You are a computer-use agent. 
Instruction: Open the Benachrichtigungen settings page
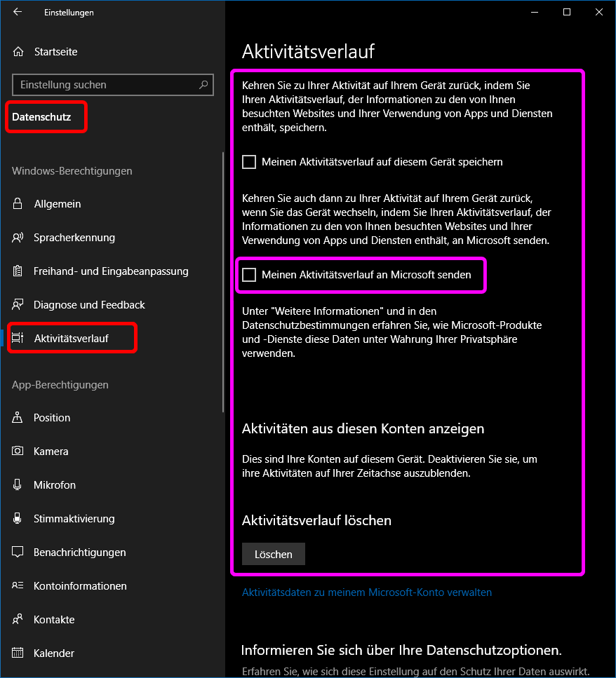[x=79, y=552]
